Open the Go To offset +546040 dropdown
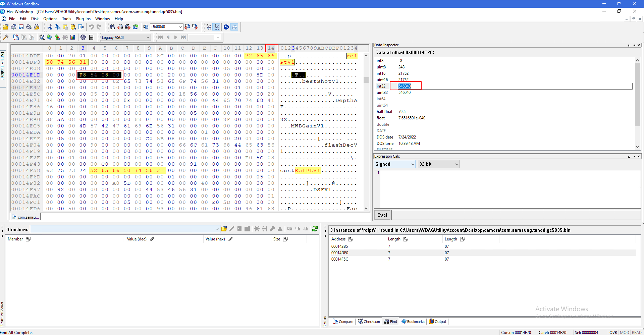Viewport: 644px width, 335px height. [180, 27]
